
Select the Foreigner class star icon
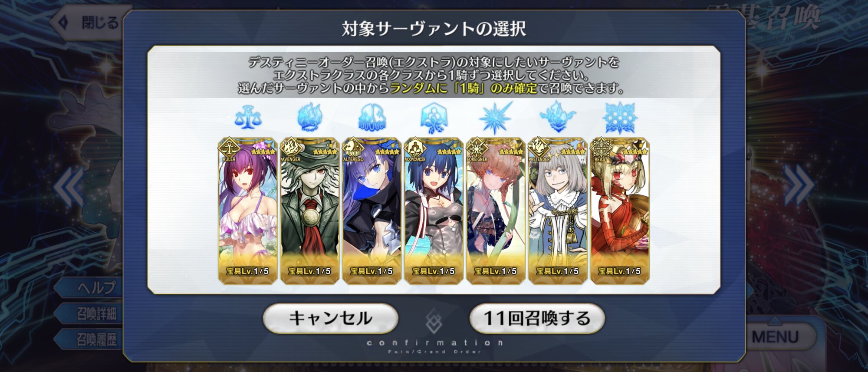click(495, 118)
